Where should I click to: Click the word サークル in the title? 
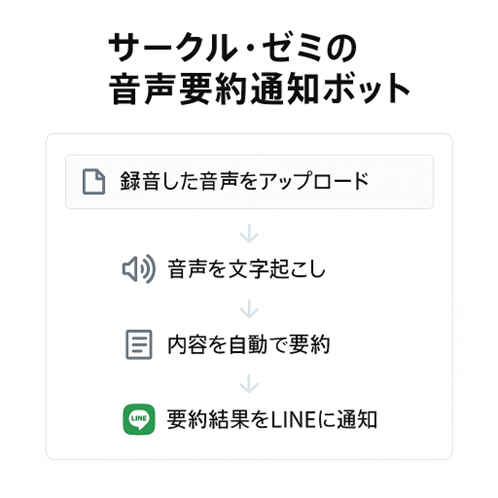click(x=172, y=47)
